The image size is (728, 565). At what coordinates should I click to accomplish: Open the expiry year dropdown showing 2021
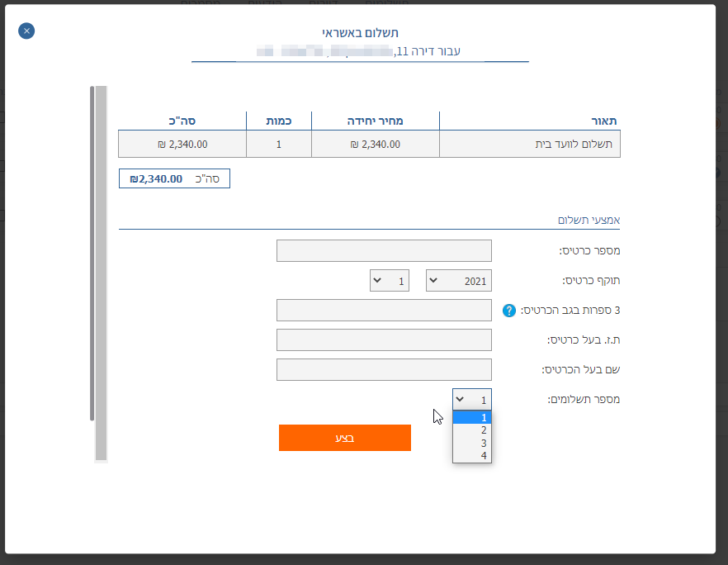pos(458,281)
